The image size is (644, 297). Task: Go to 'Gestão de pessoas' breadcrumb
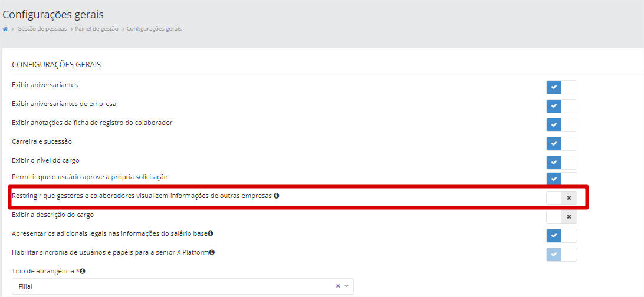42,29
